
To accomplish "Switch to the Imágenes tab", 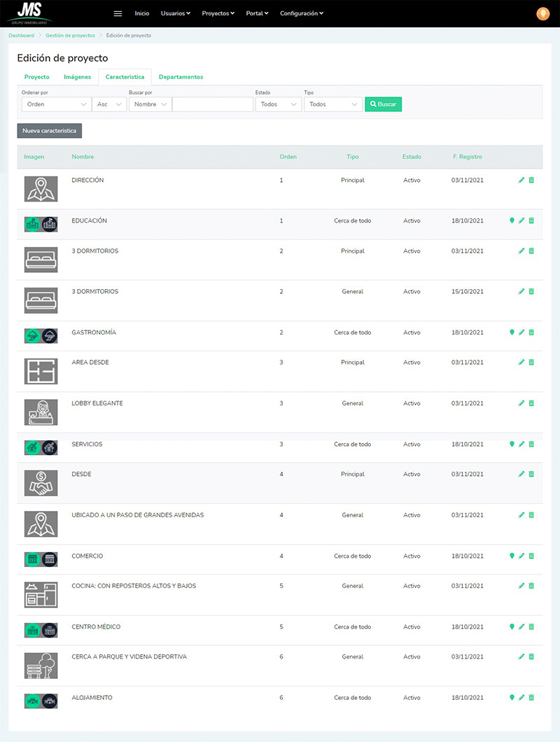I will click(78, 77).
